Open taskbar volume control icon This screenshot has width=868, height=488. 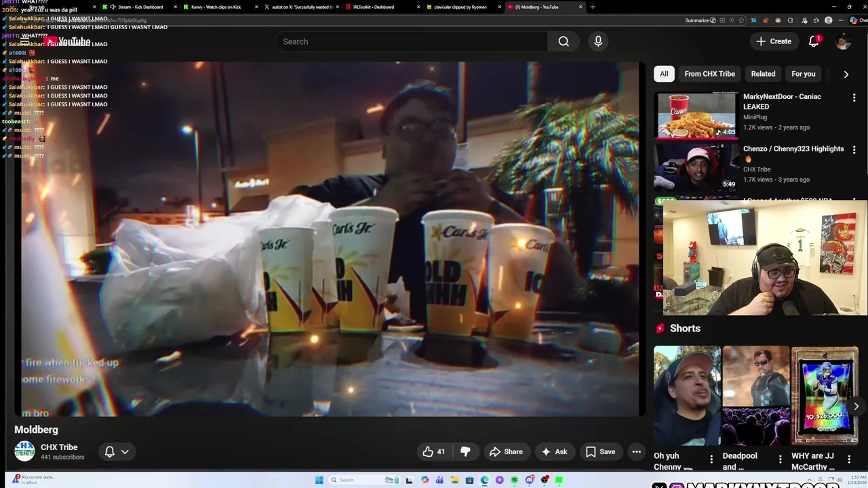[840, 480]
